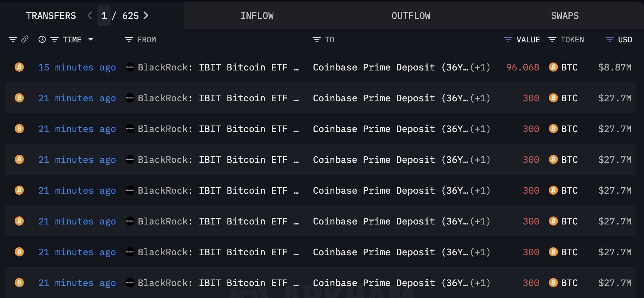The image size is (644, 298).
Task: Switch to the OUTFLOW tab
Action: (410, 15)
